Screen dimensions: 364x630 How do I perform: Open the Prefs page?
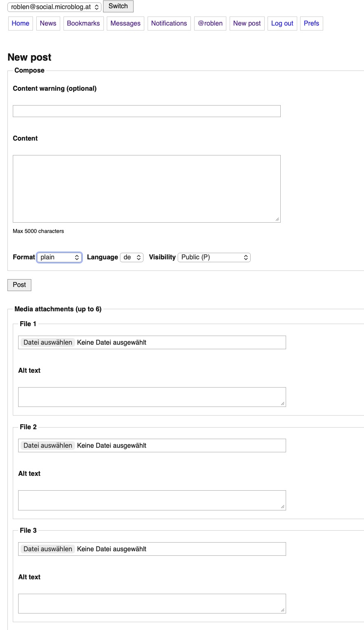coord(312,24)
